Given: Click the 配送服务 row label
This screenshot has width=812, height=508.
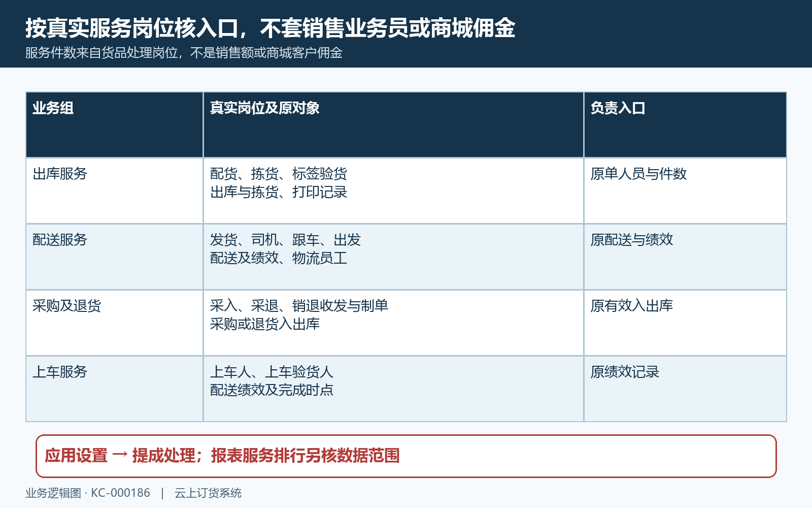Looking at the screenshot, I should (60, 240).
